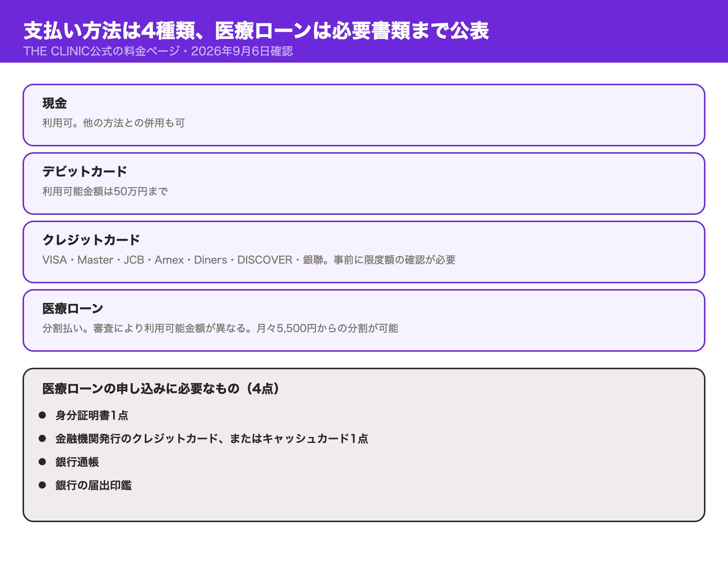
Task: Select the VISA・Master・JCB card brands line
Action: 249,260
